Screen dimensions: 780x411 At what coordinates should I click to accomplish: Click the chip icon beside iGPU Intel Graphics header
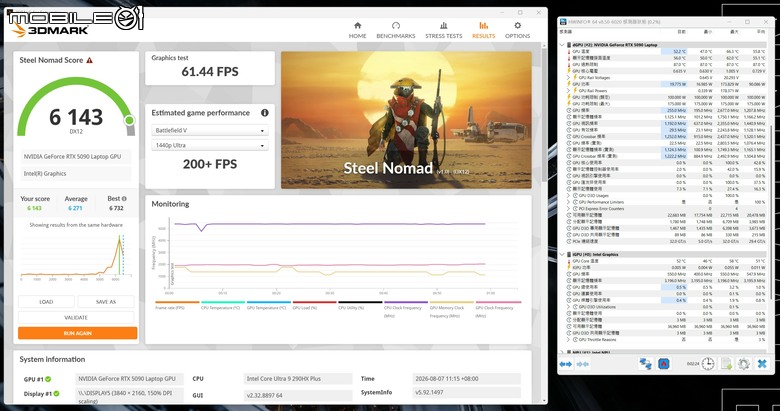(569, 254)
